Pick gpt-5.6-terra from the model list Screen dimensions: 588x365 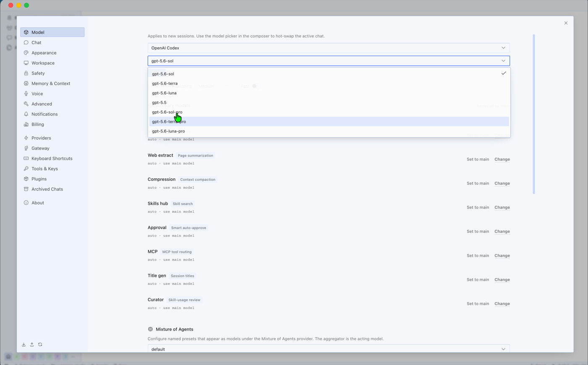[x=329, y=83]
